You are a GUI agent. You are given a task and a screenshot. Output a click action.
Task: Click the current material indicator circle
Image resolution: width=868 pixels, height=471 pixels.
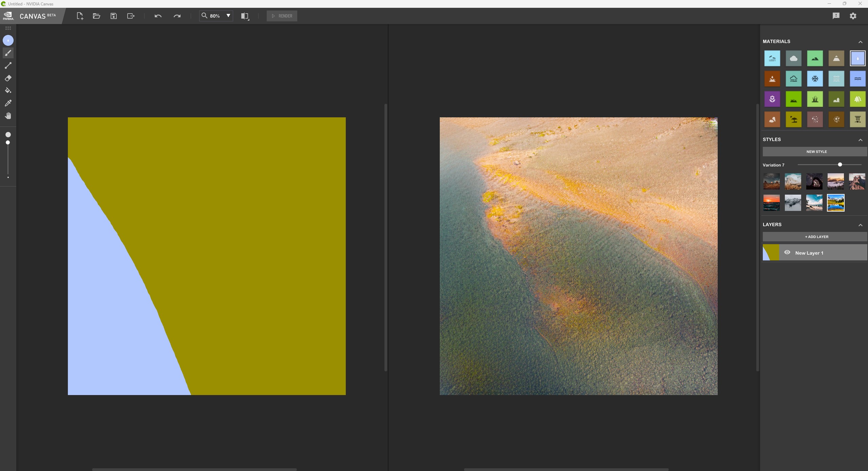8,40
